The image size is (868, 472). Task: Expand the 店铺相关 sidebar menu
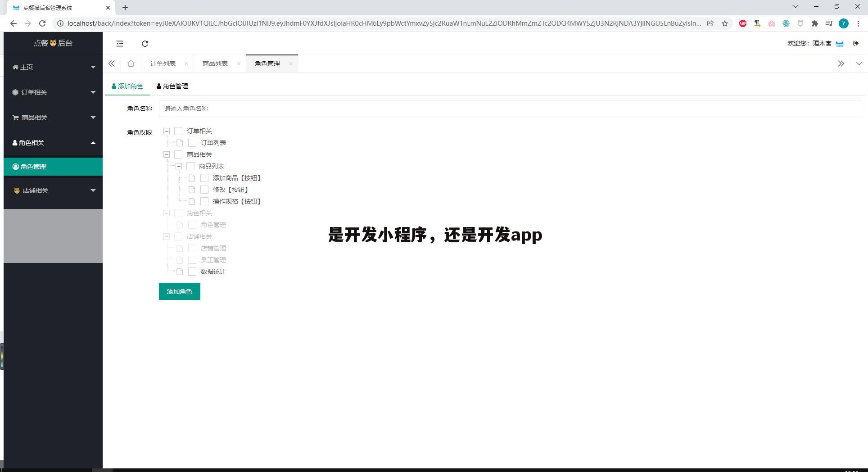(53, 190)
